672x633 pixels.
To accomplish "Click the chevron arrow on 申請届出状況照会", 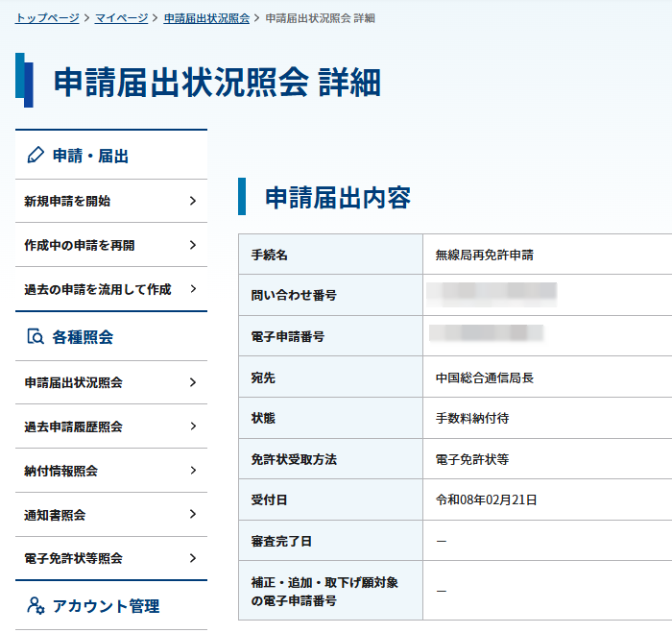I will [193, 382].
